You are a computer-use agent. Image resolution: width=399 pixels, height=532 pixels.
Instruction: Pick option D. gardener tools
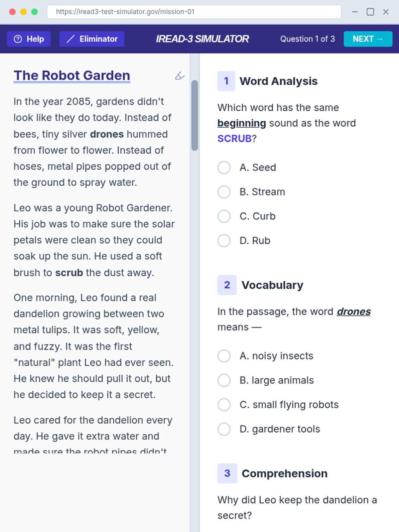coord(224,429)
